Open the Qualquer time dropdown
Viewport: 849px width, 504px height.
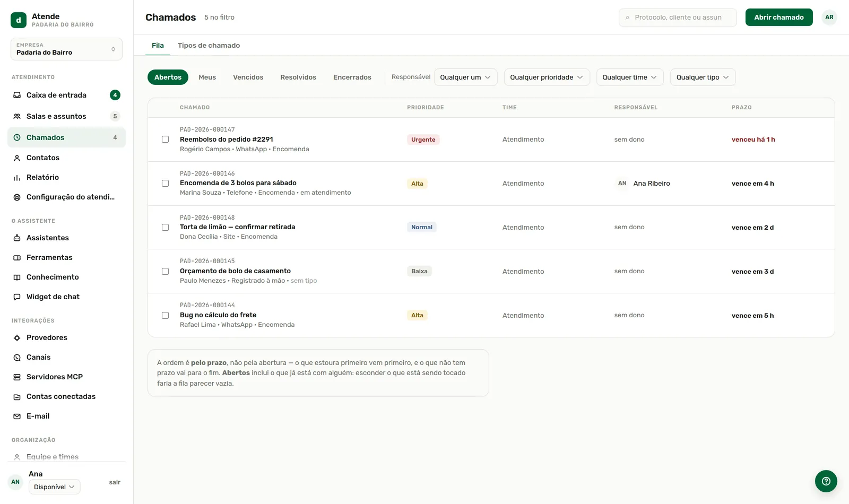tap(630, 77)
